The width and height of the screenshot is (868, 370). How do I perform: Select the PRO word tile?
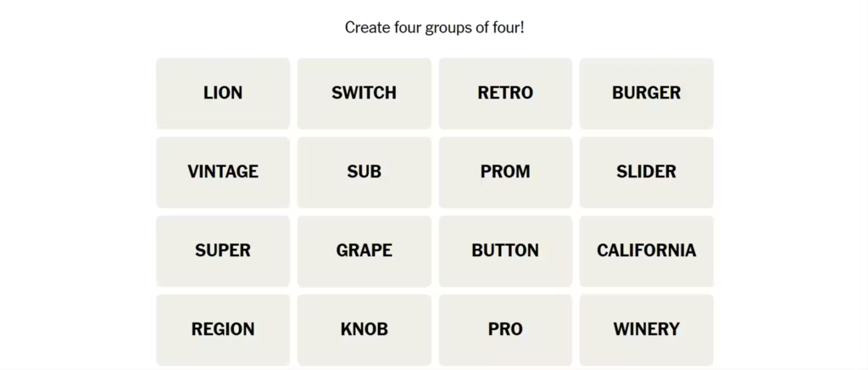(x=505, y=330)
